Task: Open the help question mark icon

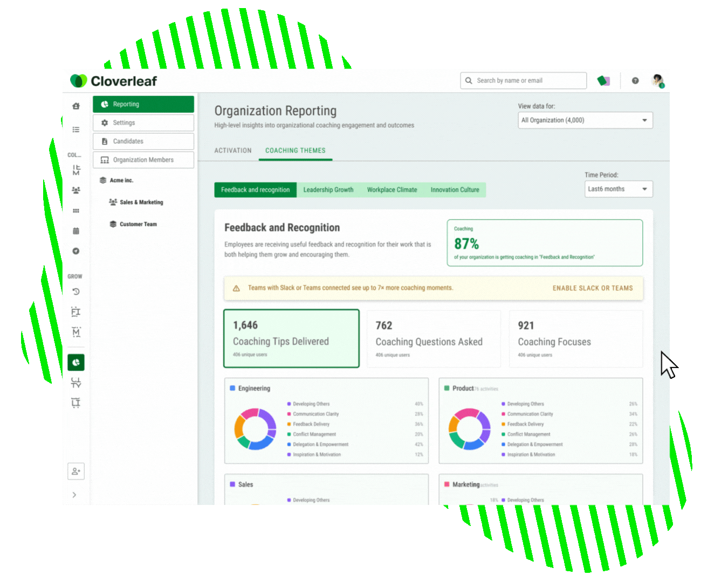Action: point(635,80)
